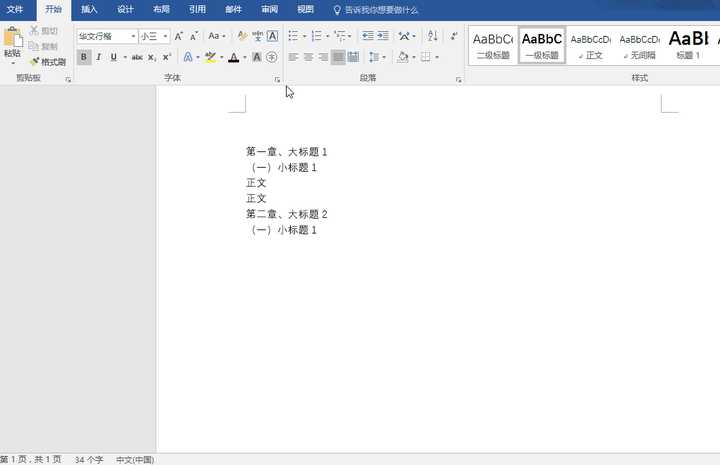Toggle italic formatting

pyautogui.click(x=98, y=57)
